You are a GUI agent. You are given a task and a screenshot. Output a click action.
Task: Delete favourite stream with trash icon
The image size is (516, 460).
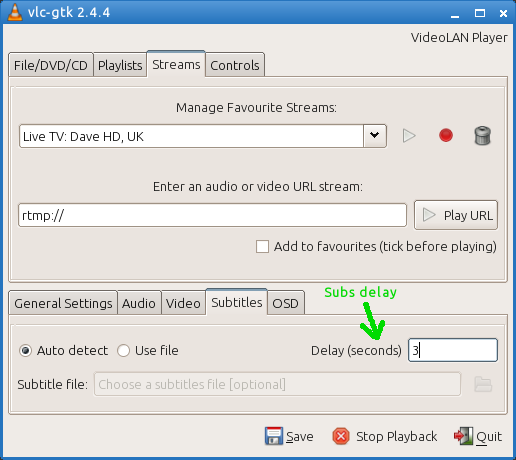click(482, 135)
